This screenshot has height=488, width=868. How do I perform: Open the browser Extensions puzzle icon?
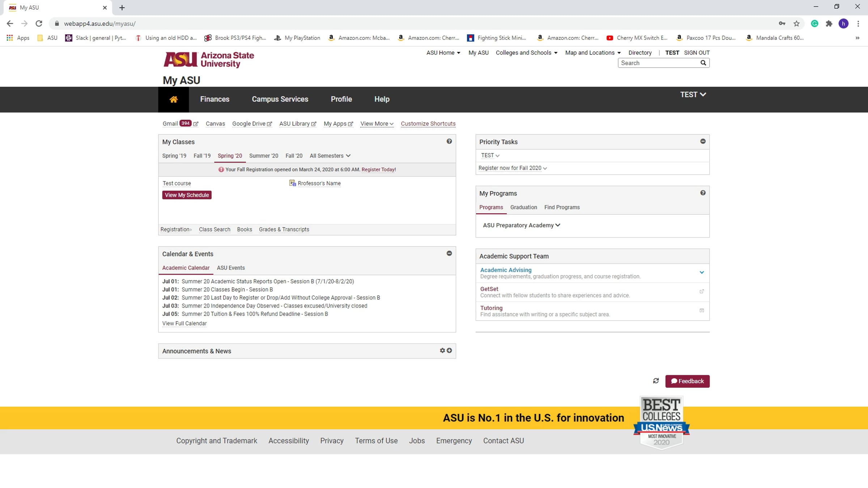tap(829, 23)
